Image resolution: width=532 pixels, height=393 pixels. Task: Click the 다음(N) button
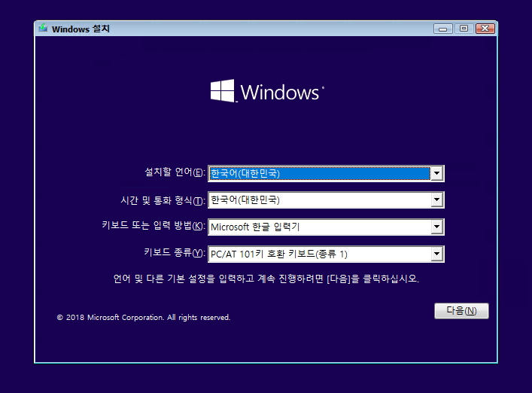coord(461,310)
